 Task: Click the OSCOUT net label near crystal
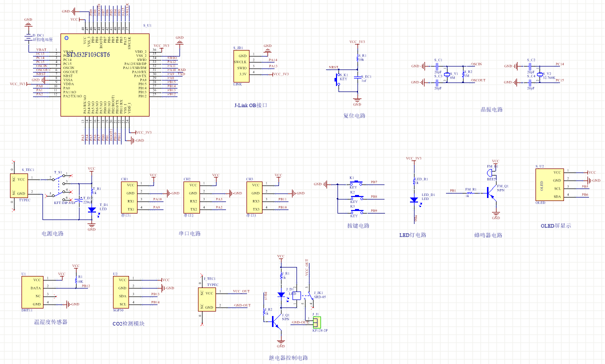pyautogui.click(x=478, y=80)
